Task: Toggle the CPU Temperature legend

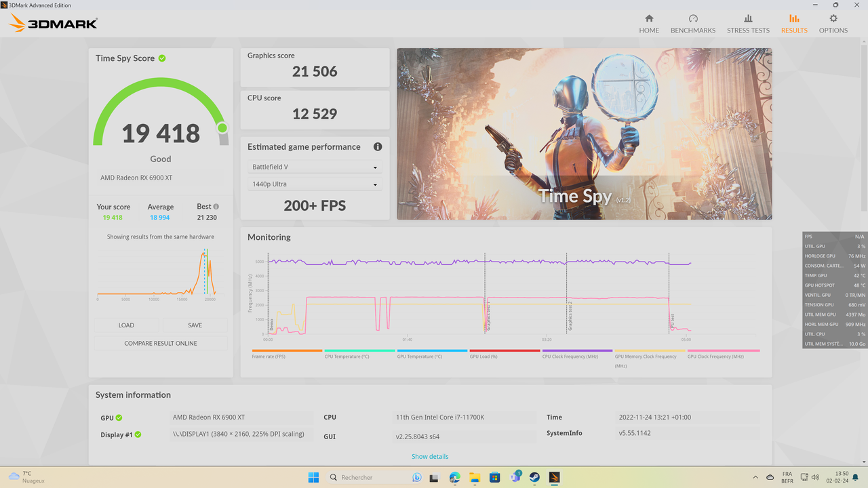Action: 359,354
